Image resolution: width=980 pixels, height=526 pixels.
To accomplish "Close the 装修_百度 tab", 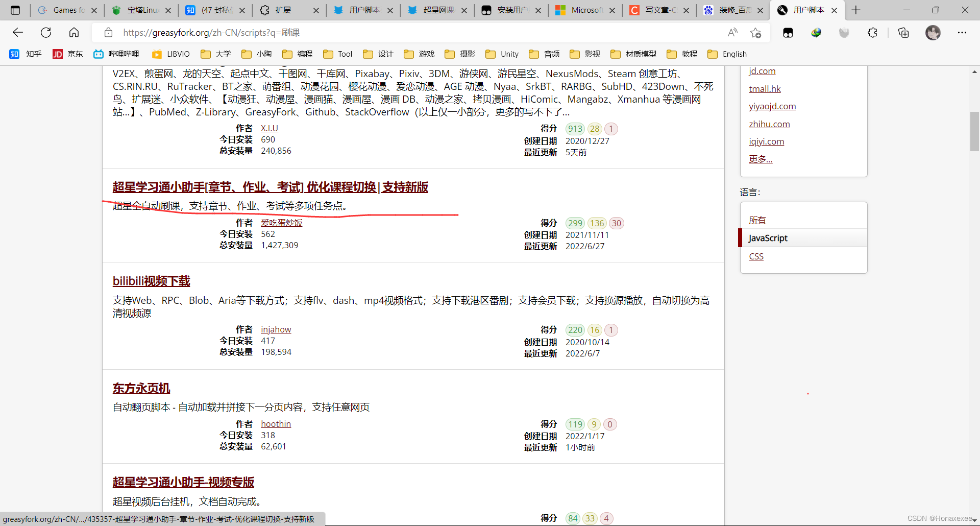I will tap(760, 10).
